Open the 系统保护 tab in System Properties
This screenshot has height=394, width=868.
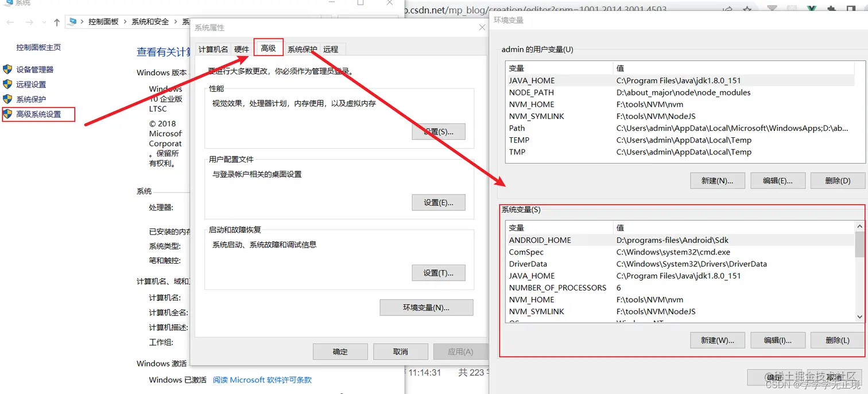pyautogui.click(x=302, y=49)
